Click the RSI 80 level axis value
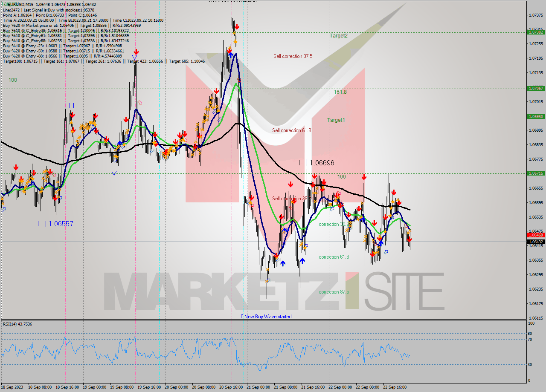 [x=529, y=334]
